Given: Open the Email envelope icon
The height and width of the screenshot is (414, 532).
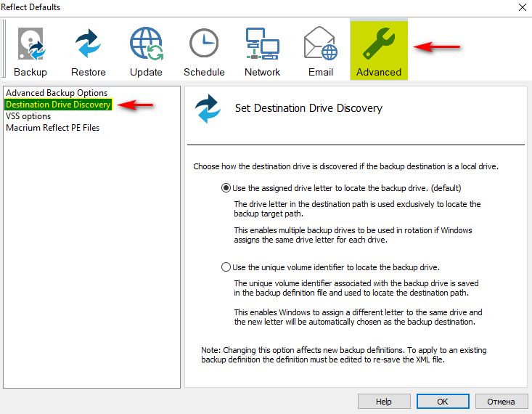Looking at the screenshot, I should [x=321, y=43].
